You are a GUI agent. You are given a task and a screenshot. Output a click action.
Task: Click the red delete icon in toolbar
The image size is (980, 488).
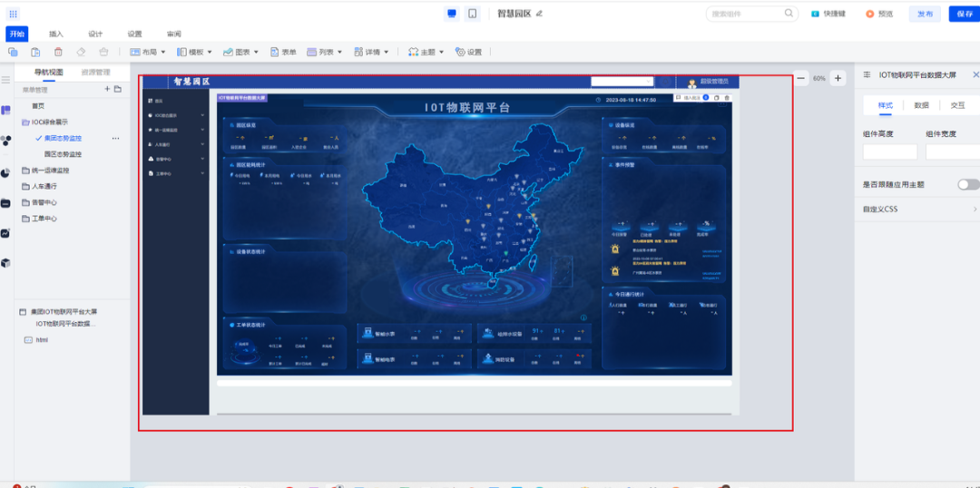(58, 52)
